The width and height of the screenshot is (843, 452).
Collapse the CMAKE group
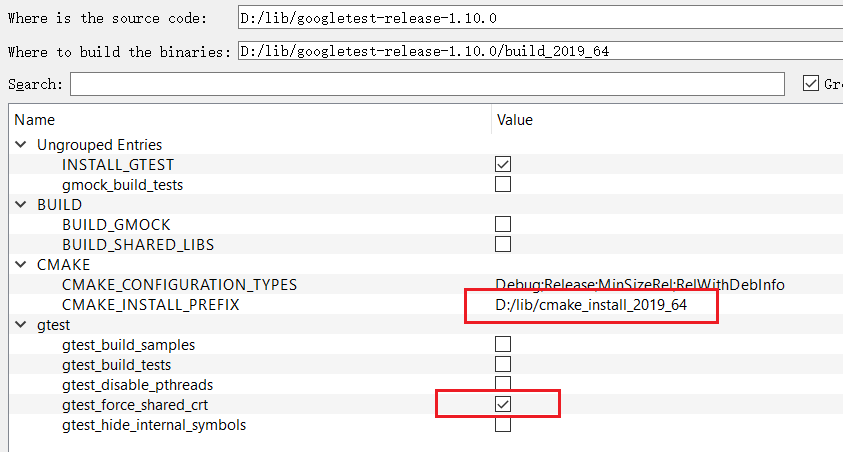[21, 265]
